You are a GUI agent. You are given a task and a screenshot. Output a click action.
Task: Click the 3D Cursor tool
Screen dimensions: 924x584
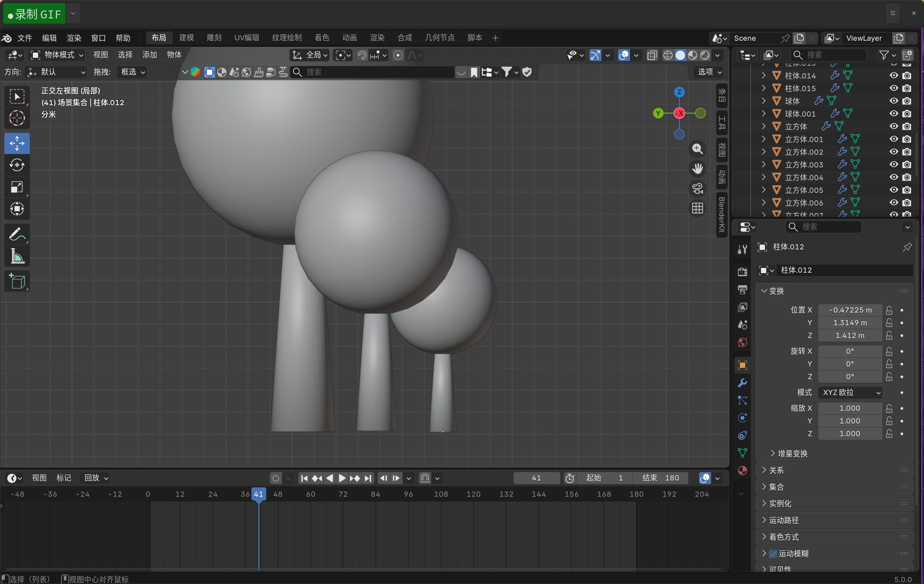click(x=17, y=118)
